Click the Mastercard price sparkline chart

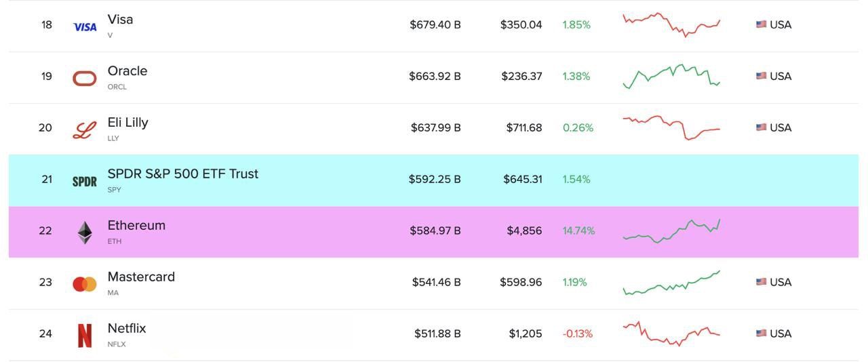pyautogui.click(x=671, y=282)
